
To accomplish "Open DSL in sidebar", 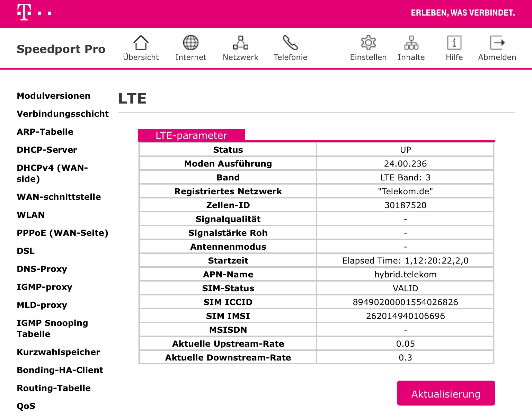I will (26, 251).
